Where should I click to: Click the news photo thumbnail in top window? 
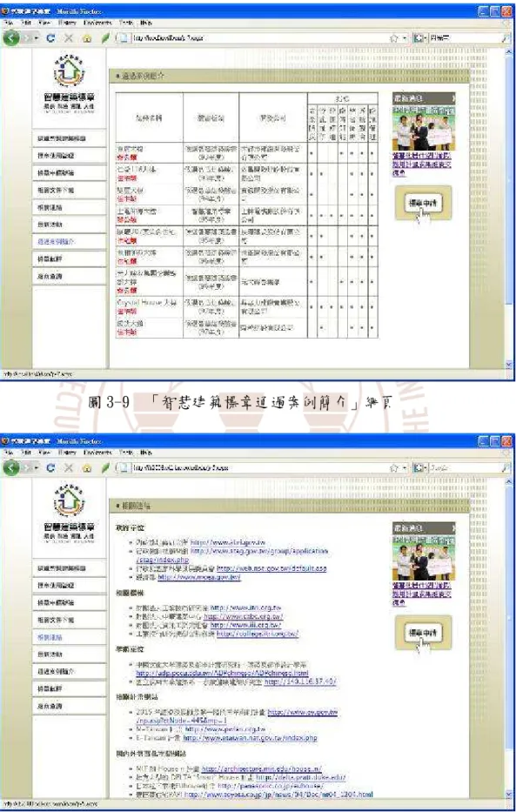tap(424, 128)
